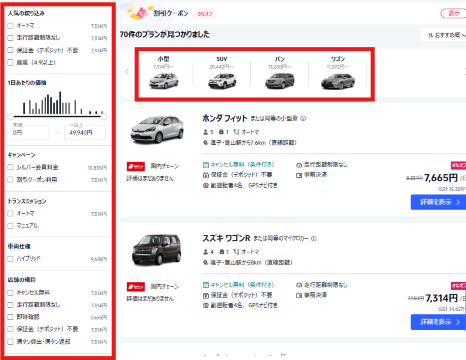Click 詳細を表示 for the 7,665円 plan
466x360 pixels.
(x=438, y=202)
